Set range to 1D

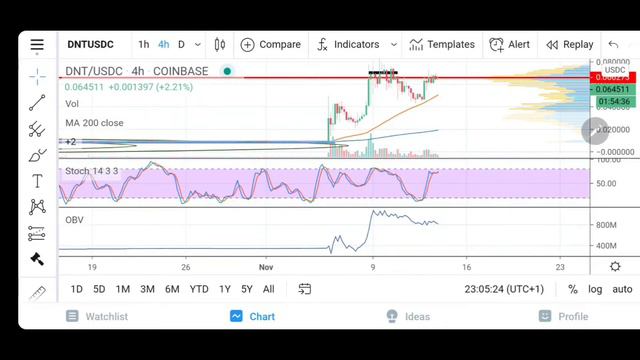click(76, 289)
